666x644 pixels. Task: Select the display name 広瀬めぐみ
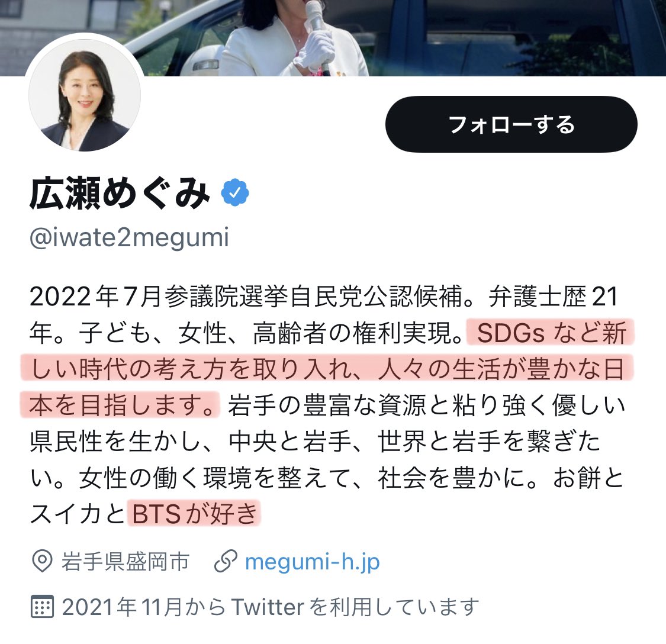click(x=120, y=194)
